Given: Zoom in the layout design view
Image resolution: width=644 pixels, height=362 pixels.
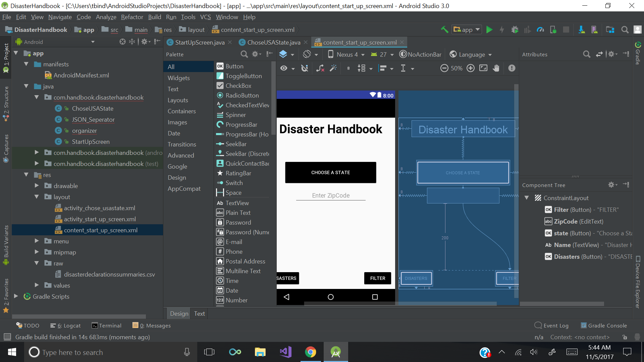Looking at the screenshot, I should 471,68.
